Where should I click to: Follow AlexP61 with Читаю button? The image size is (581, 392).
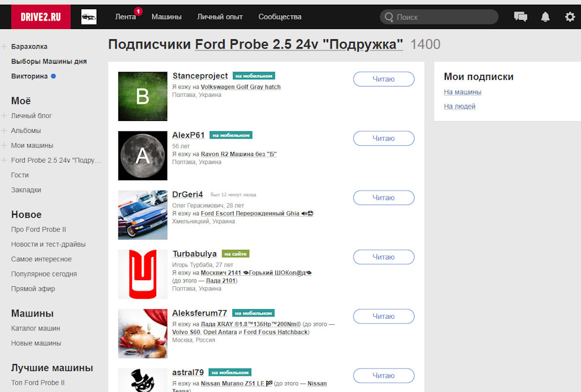coord(384,138)
